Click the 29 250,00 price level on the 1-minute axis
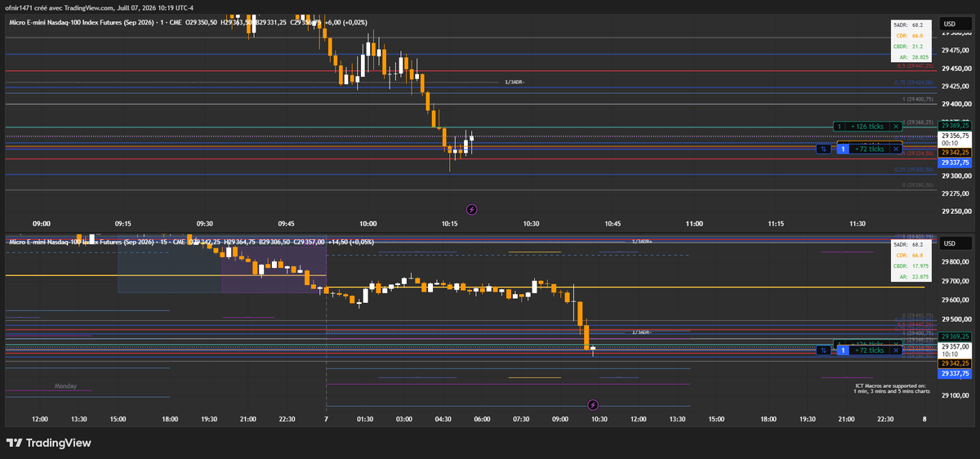 (956, 212)
